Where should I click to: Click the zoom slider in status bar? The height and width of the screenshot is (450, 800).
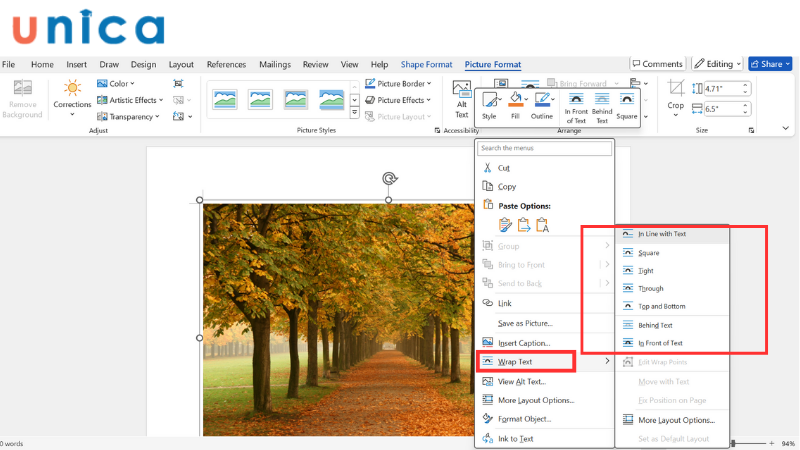733,443
